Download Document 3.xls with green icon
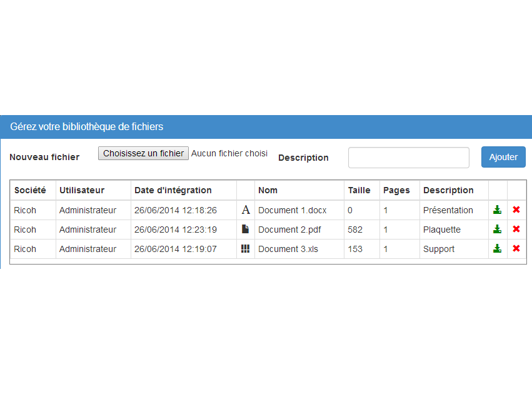Viewport: 532px width, 399px height. pos(497,249)
